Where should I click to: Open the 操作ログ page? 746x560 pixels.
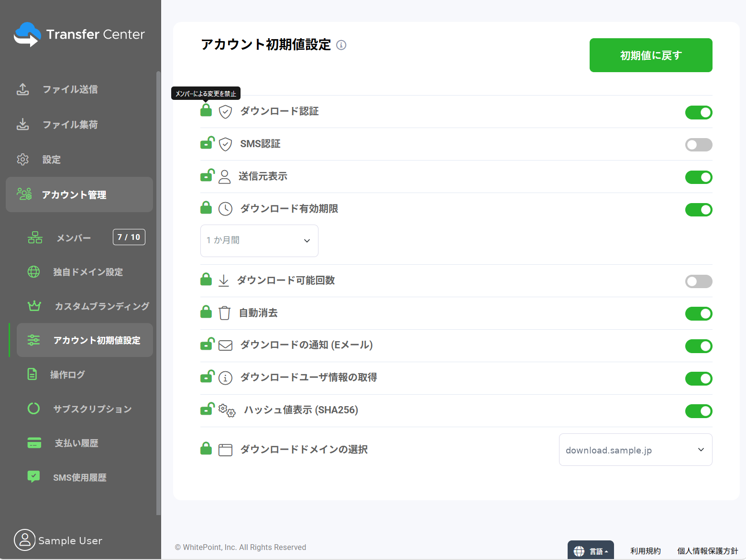point(67,375)
